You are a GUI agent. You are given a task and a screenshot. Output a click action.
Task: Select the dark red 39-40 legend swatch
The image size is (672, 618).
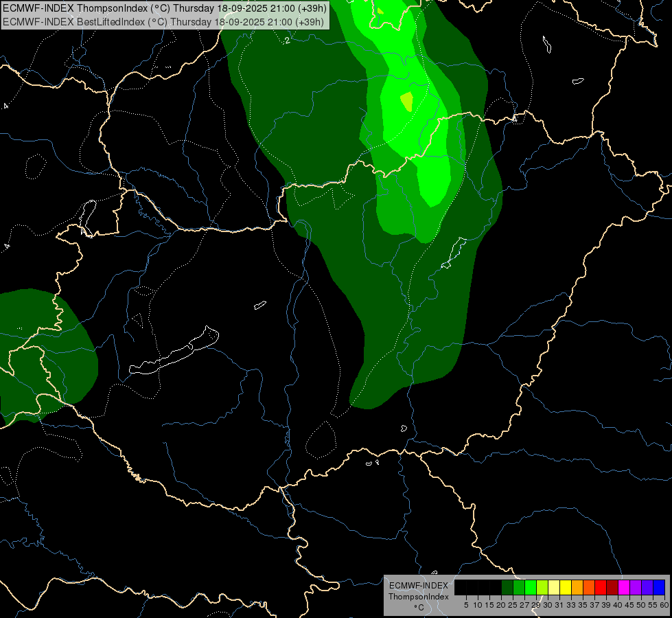click(x=612, y=587)
